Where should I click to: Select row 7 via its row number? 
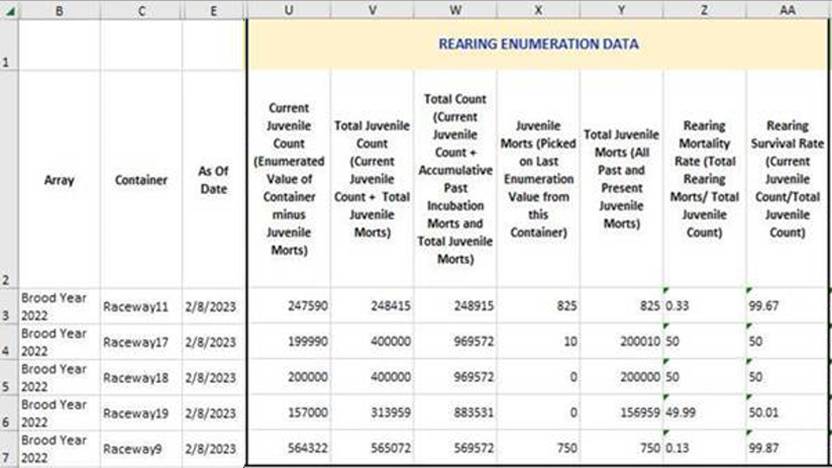(x=8, y=448)
